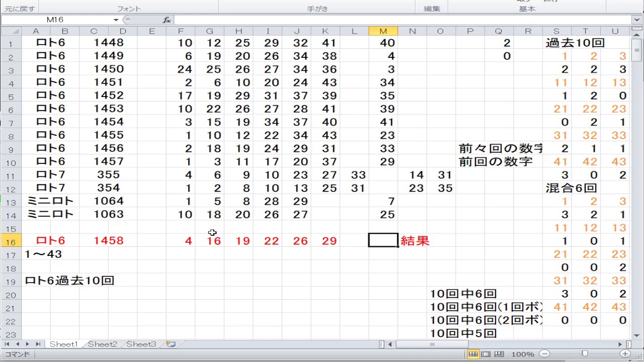Open the Name Box dropdown arrow
The width and height of the screenshot is (644, 362).
(116, 20)
